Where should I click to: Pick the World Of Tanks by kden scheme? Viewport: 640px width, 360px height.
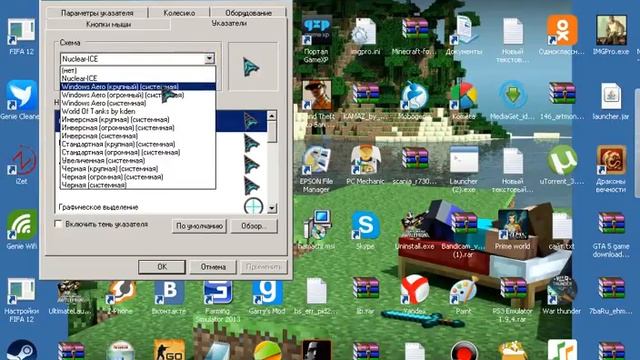click(138, 111)
